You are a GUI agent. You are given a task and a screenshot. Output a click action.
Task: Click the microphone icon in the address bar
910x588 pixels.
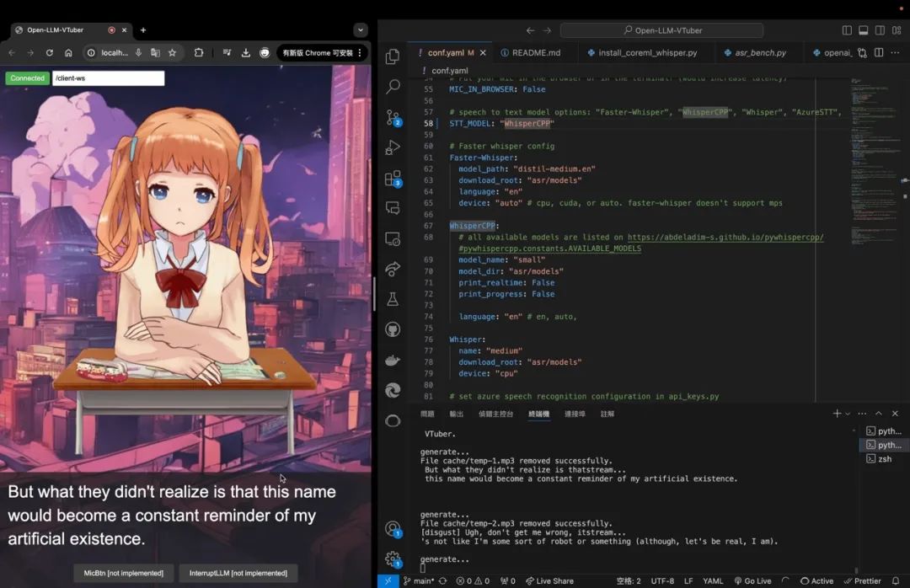point(138,53)
